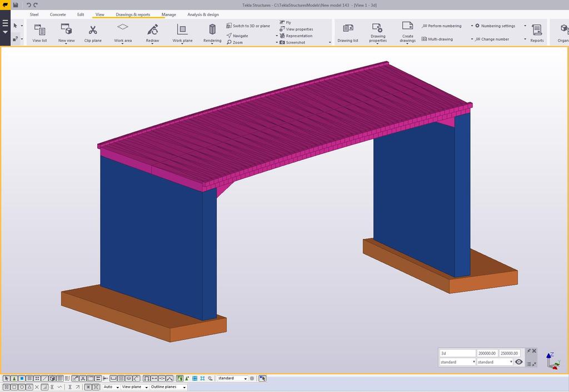Open the Manage ribbon tab
The height and width of the screenshot is (392, 569).
click(x=169, y=14)
